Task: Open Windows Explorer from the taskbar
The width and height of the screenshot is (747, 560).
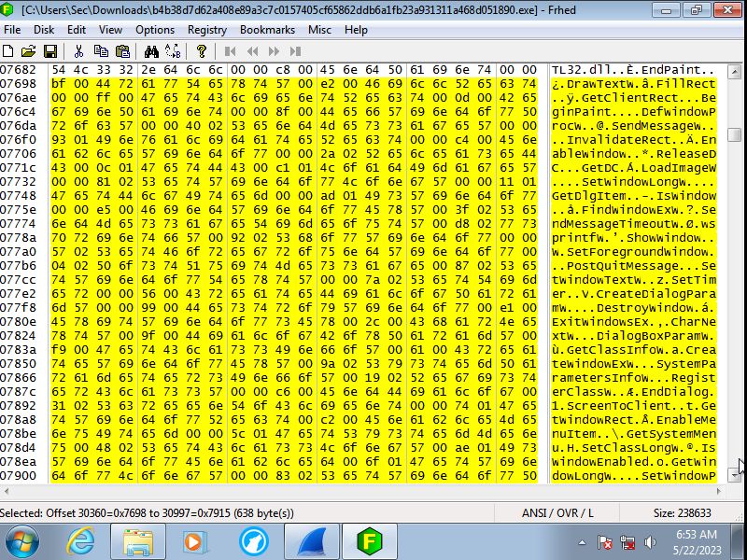Action: coord(138,542)
